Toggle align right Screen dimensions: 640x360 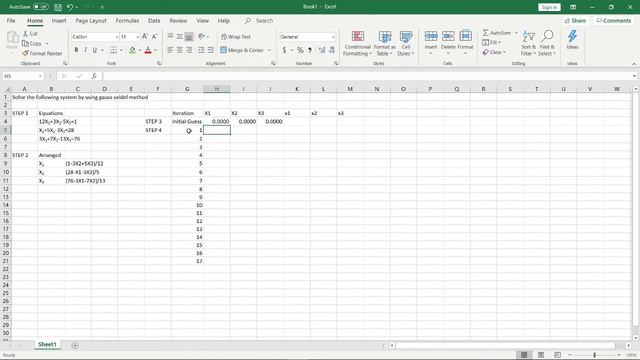point(189,50)
